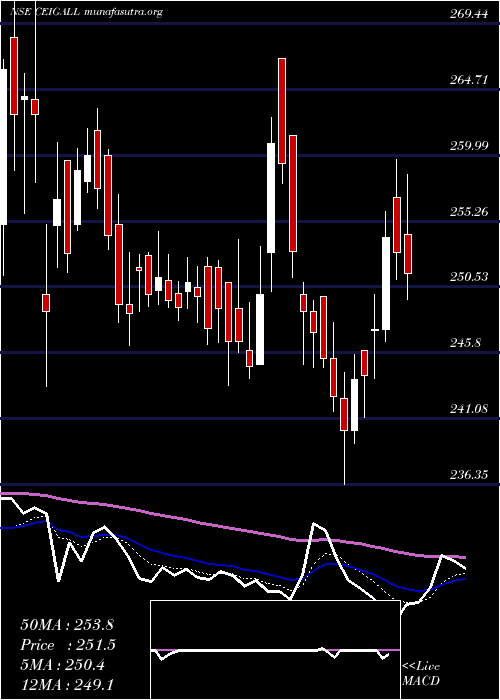Click the 250.53 price axis label

click(468, 277)
